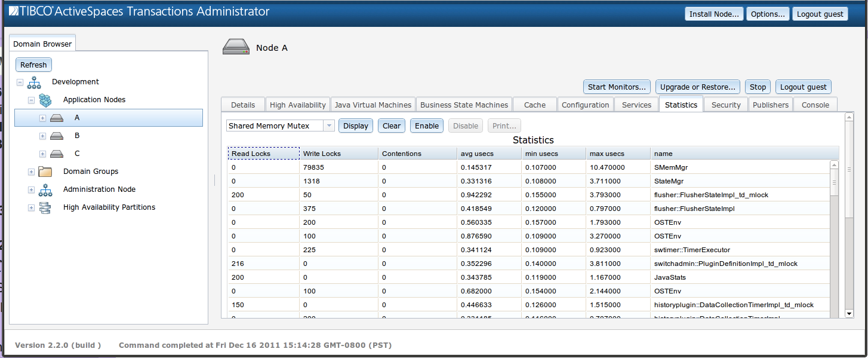Click node C's server icon

[x=57, y=154]
